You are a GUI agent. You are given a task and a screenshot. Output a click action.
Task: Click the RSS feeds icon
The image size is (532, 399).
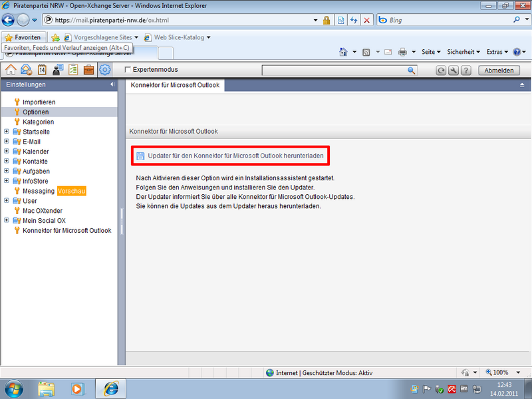tap(366, 53)
